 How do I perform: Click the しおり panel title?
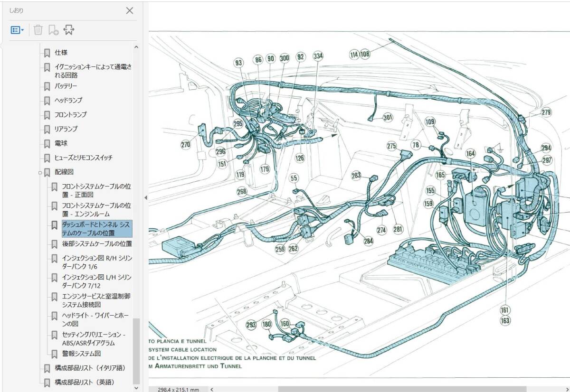tap(16, 10)
